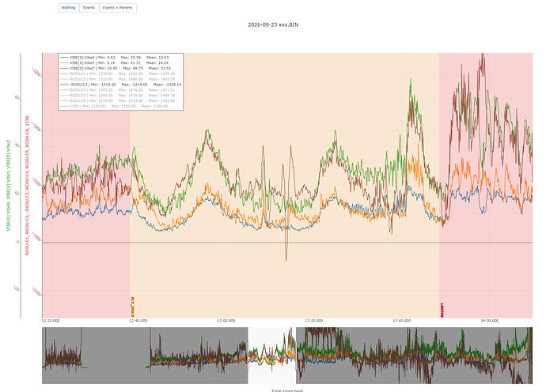Click the 13:20.000 time axis label
Viewport: 546px width, 392px height.
(313, 321)
